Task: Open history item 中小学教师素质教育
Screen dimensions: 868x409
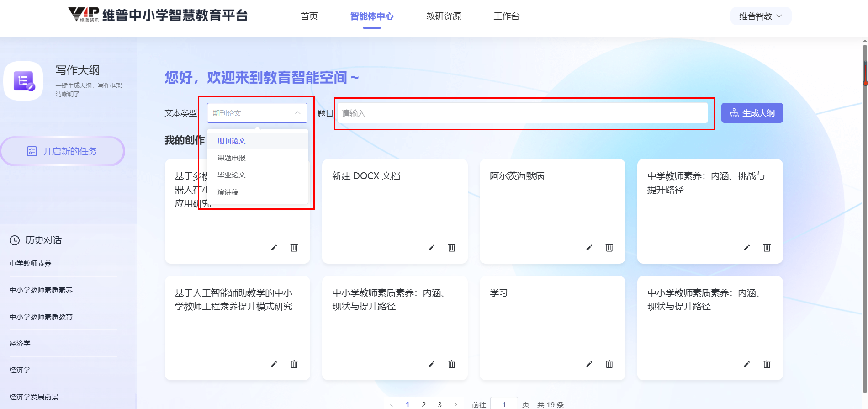Action: [x=41, y=317]
